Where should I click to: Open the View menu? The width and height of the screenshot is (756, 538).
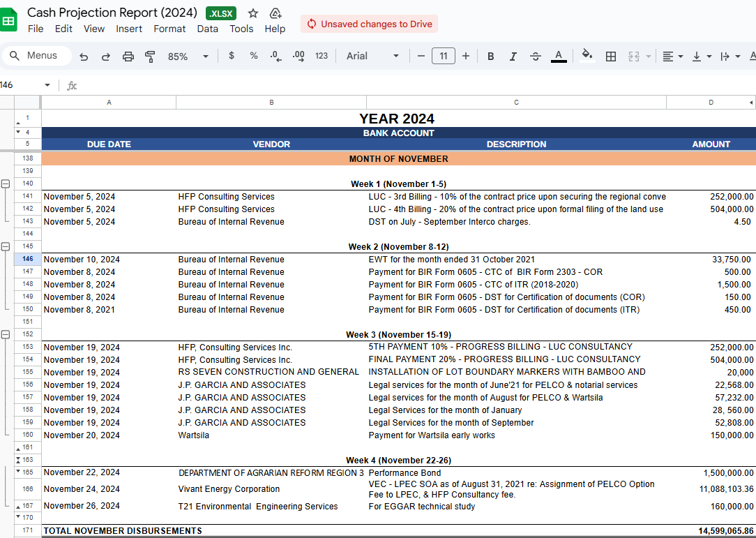[x=94, y=29]
